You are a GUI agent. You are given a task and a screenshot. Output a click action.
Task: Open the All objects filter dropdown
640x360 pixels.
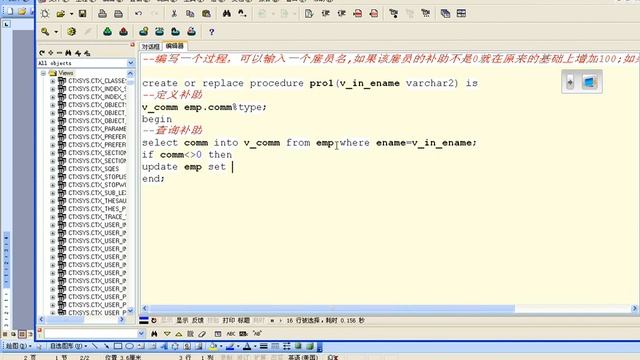[x=131, y=63]
